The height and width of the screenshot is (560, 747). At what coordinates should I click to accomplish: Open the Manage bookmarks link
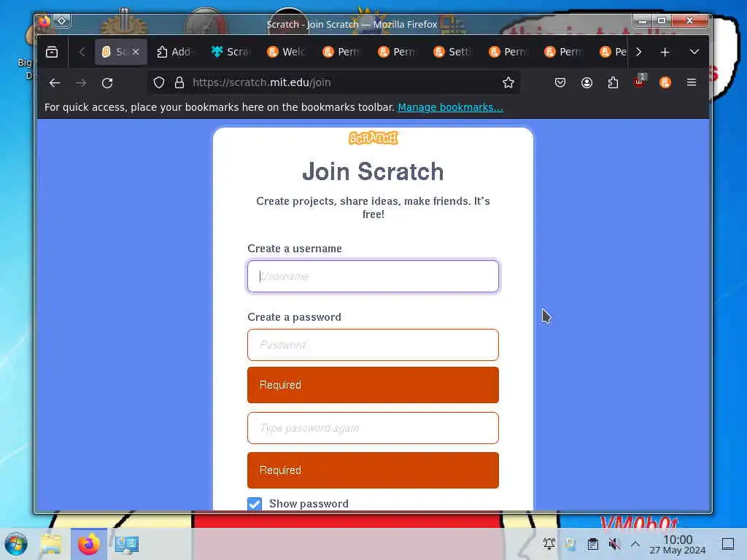point(450,107)
